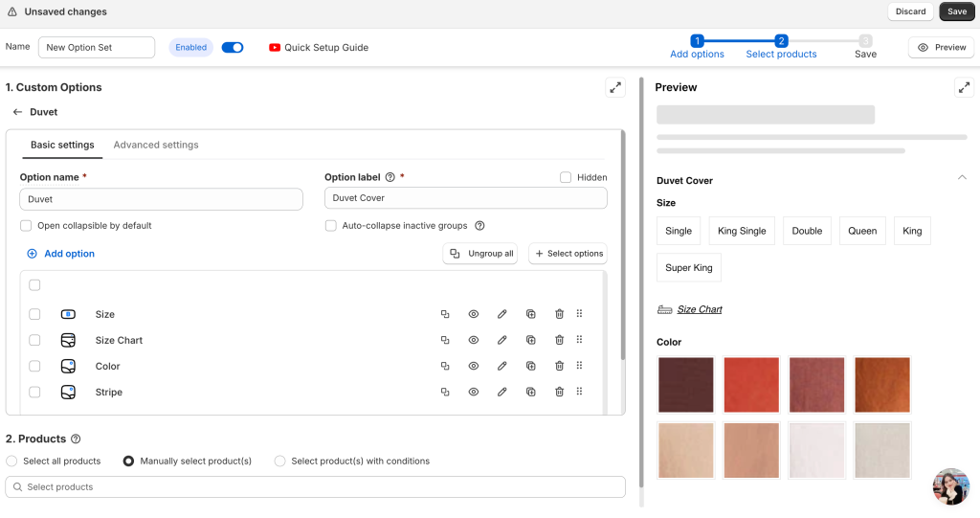This screenshot has width=980, height=518.
Task: Expand the Preview panel to fullscreen
Action: (963, 87)
